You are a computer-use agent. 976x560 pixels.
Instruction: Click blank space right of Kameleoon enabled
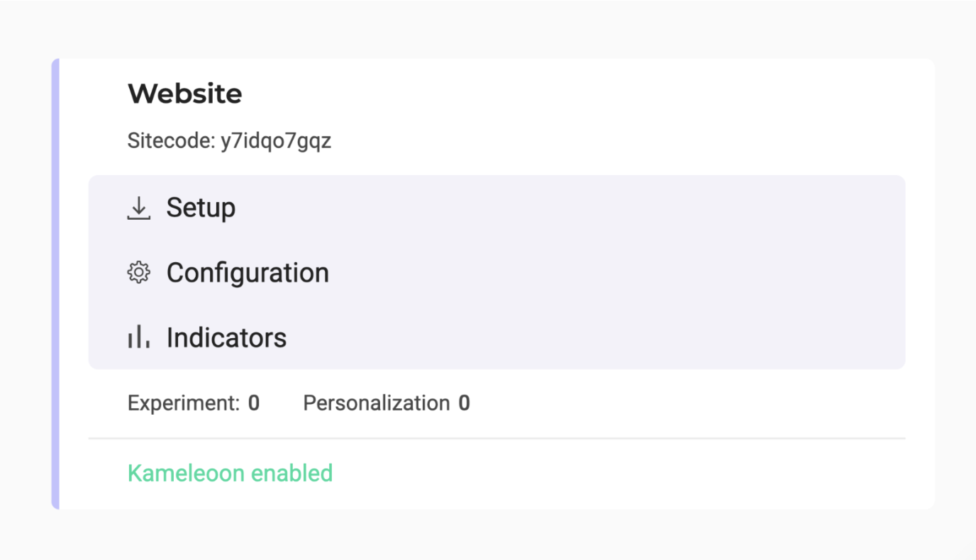[x=603, y=473]
